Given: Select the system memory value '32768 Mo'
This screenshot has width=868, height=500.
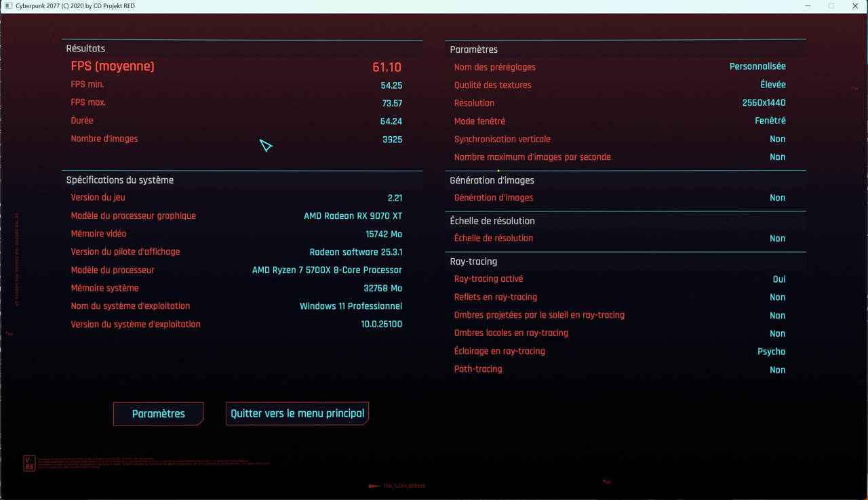Looking at the screenshot, I should pyautogui.click(x=383, y=289).
